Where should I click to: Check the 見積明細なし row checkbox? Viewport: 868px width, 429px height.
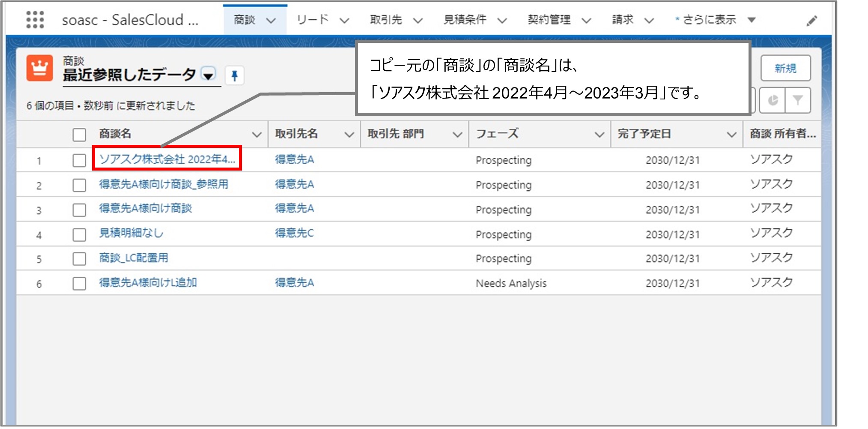[79, 234]
